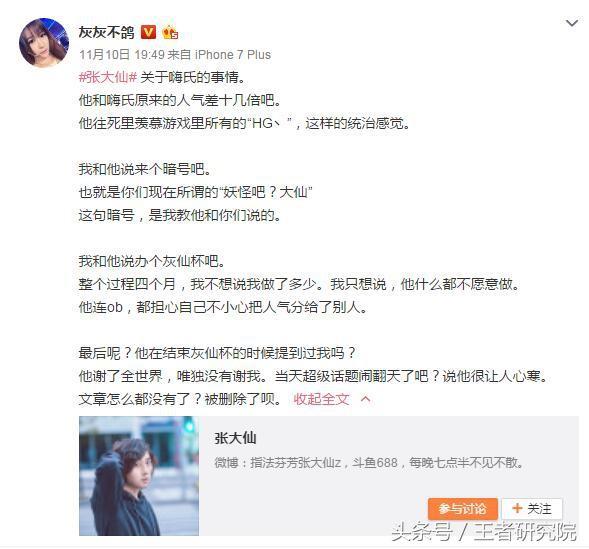
Task: Open the 11月10日 19:49 timestamp link
Action: tap(119, 55)
